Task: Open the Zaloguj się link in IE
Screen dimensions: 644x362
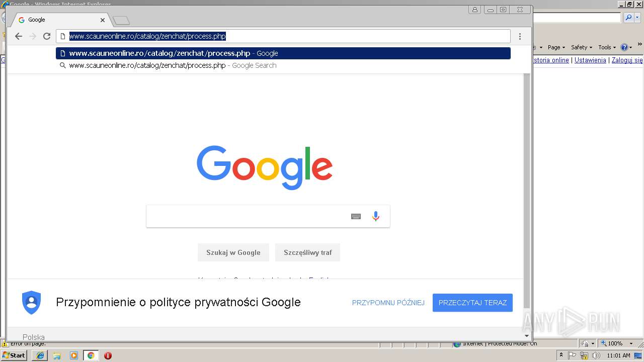Action: pyautogui.click(x=627, y=60)
